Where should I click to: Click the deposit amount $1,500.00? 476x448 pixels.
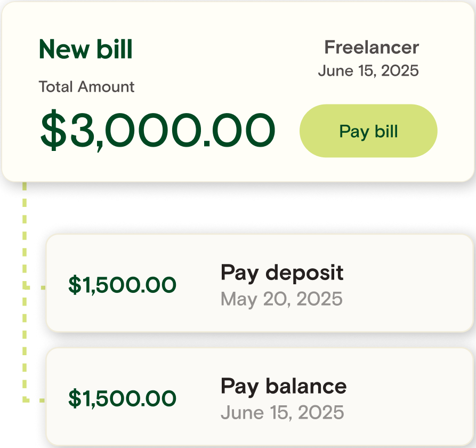coord(122,285)
